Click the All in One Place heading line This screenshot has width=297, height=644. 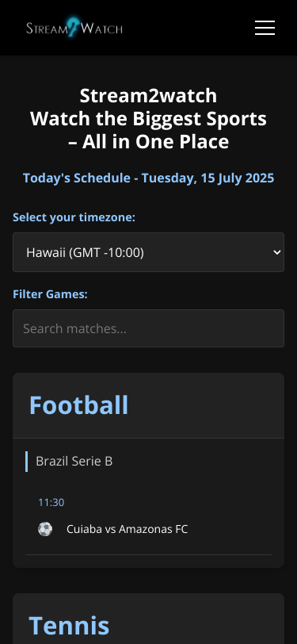click(x=149, y=142)
